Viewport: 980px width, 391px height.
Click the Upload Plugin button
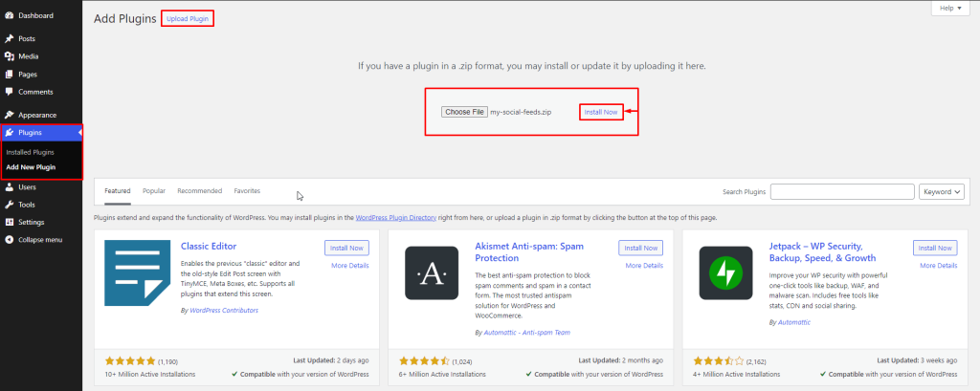point(188,19)
